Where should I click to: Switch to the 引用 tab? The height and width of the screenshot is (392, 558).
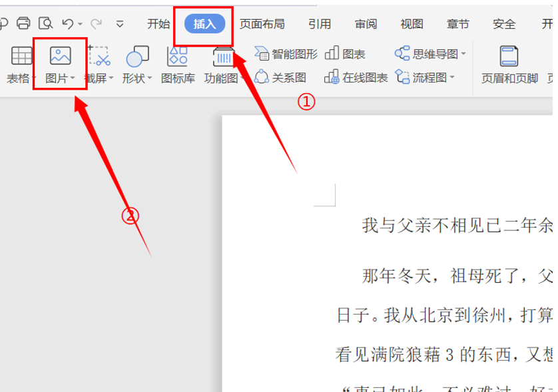tap(319, 24)
